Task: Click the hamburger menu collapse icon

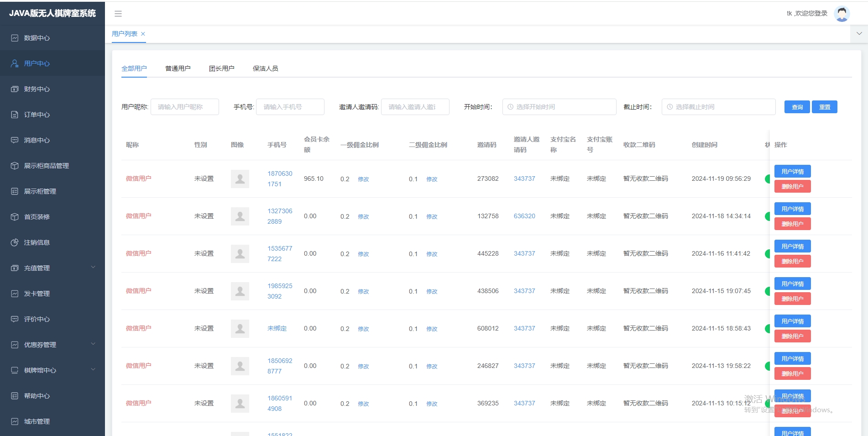Action: click(x=118, y=14)
